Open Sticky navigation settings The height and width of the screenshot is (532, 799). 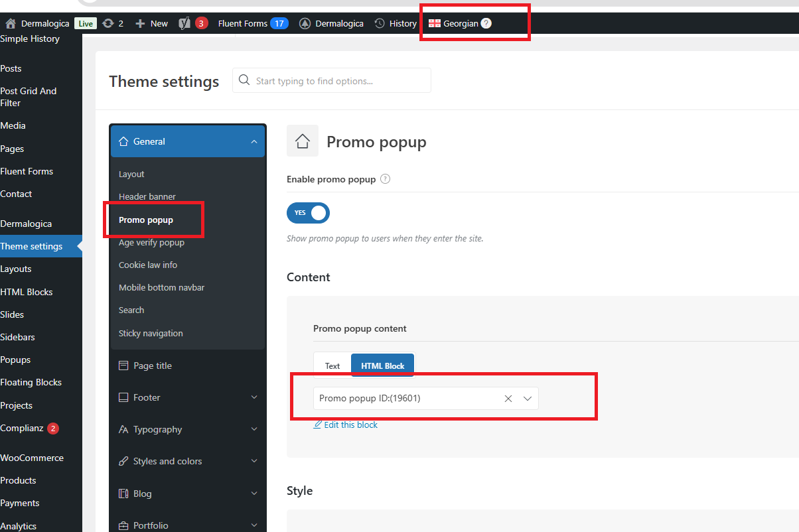tap(151, 333)
